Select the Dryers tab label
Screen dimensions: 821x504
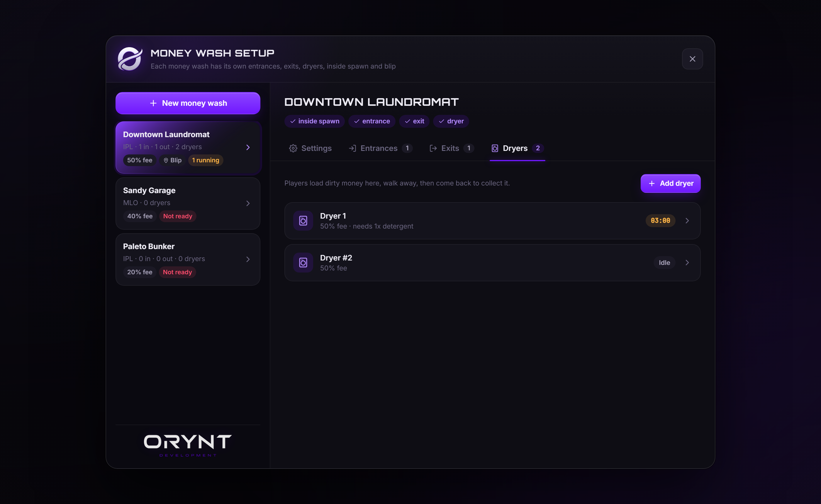[515, 148]
